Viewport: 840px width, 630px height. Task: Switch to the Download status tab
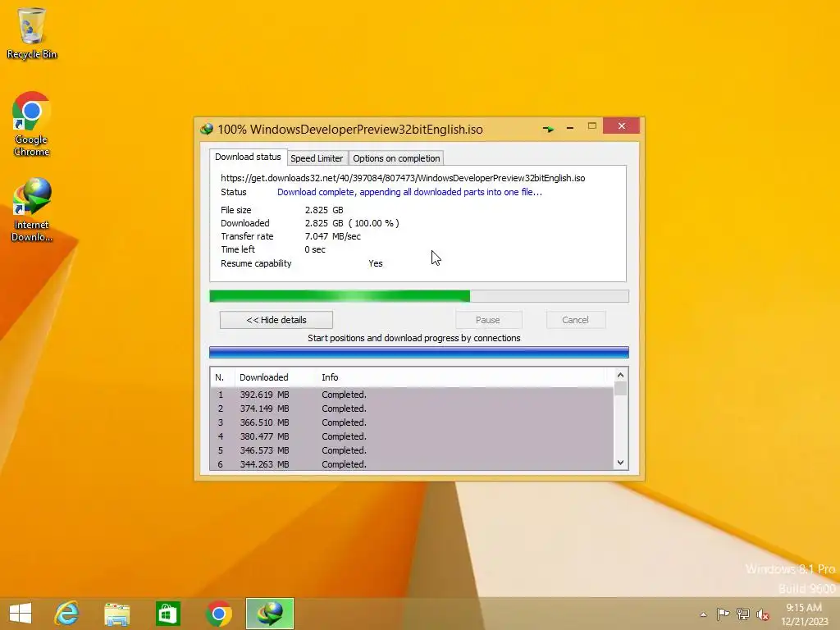(248, 157)
